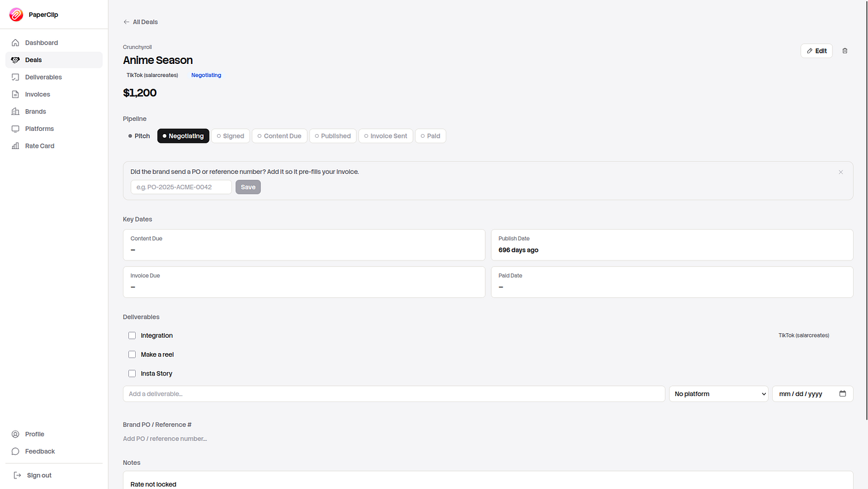Open the calendar picker for deliverable date
The image size is (868, 489).
pos(843,394)
